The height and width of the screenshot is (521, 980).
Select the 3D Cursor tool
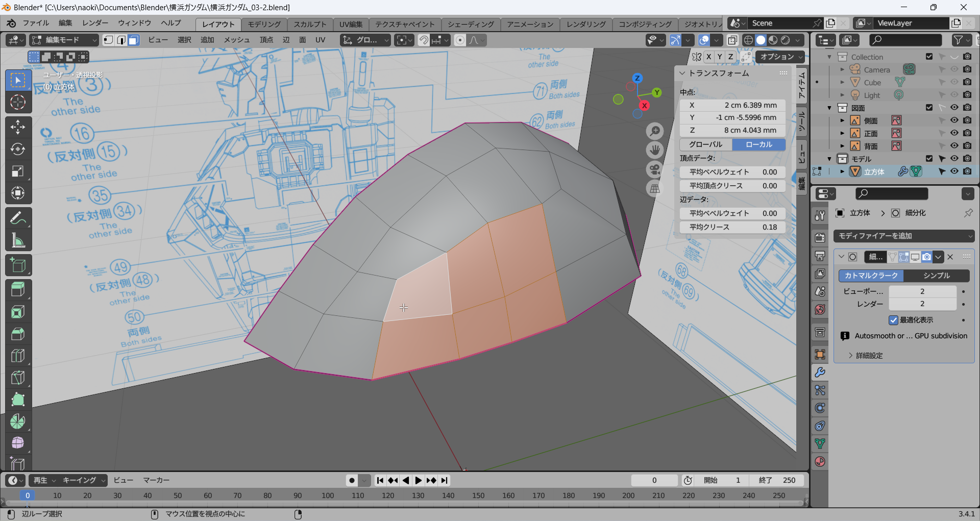point(18,102)
